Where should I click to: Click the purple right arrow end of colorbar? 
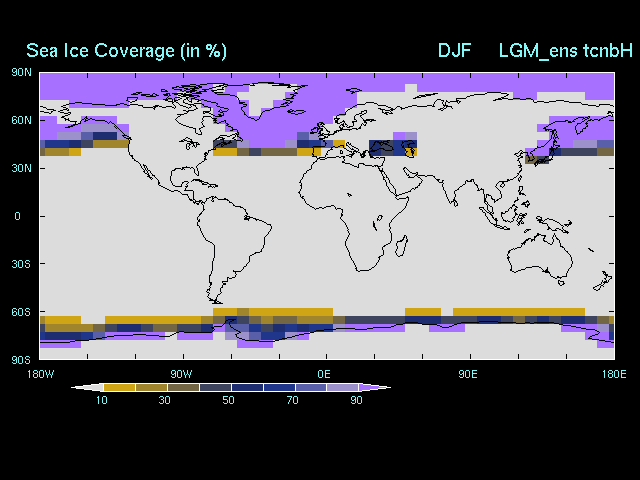[373, 387]
